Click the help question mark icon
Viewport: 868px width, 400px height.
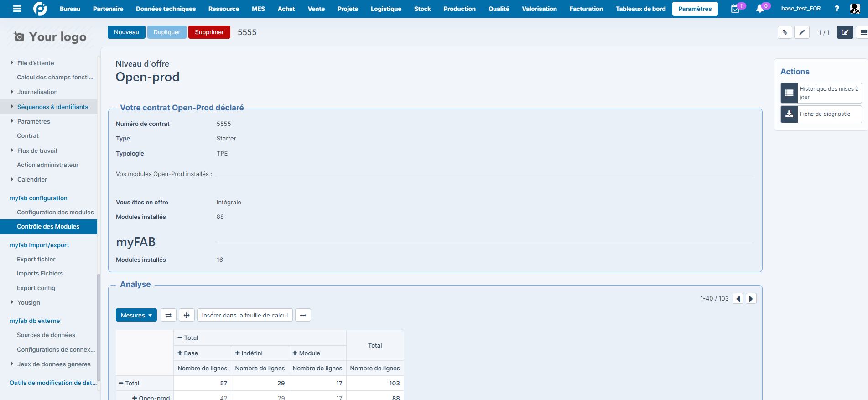(837, 9)
